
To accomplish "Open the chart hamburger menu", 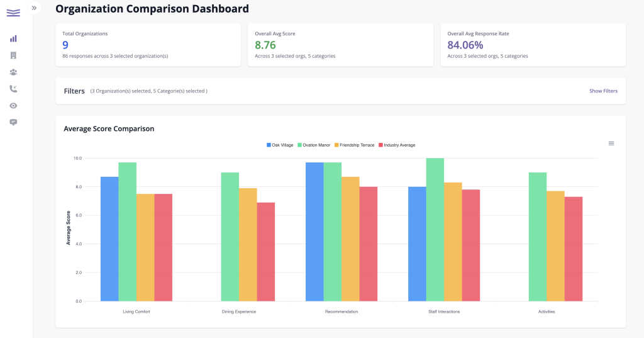I will (x=611, y=144).
